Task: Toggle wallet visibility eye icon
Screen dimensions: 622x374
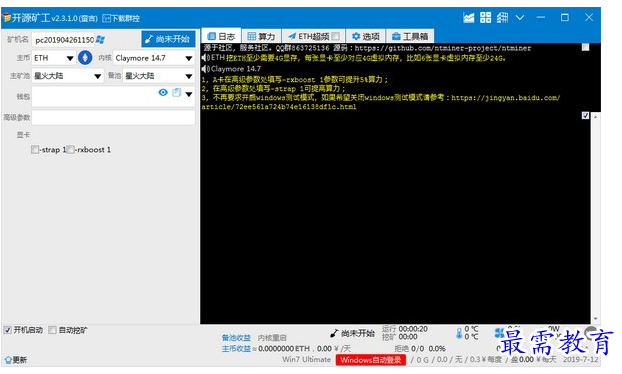Action: pyautogui.click(x=163, y=92)
